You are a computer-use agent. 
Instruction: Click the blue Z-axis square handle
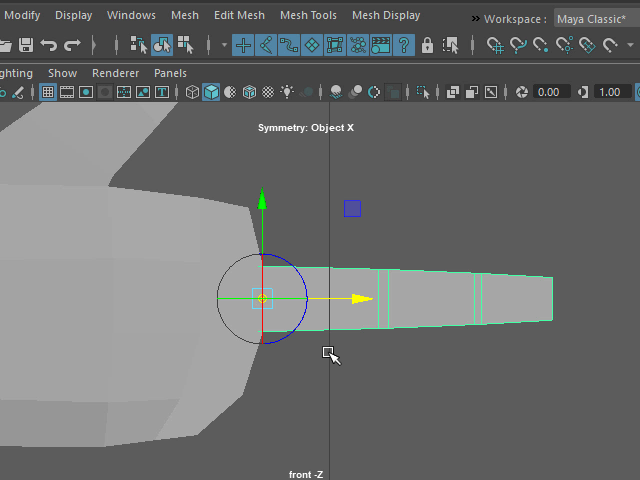pos(352,208)
